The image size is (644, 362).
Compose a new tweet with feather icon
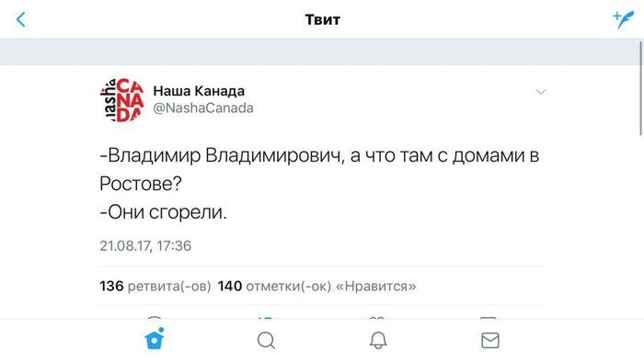(x=623, y=19)
